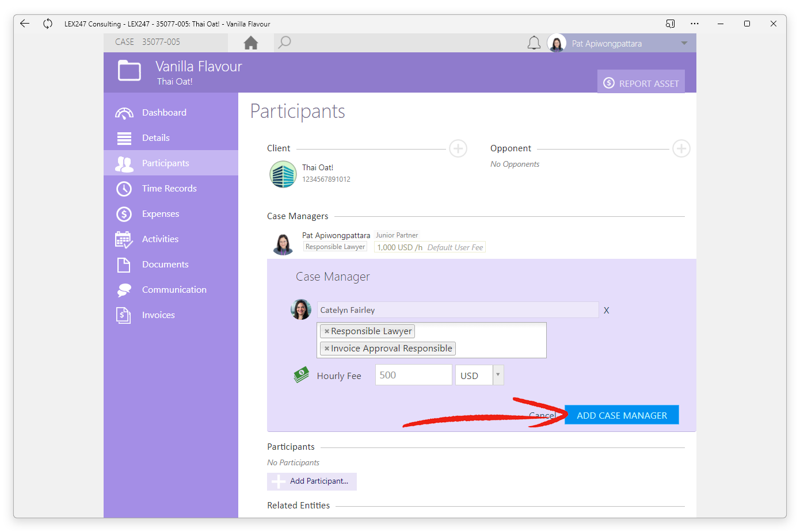The width and height of the screenshot is (800, 532).
Task: Click the cast screen icon in title bar
Action: click(670, 24)
